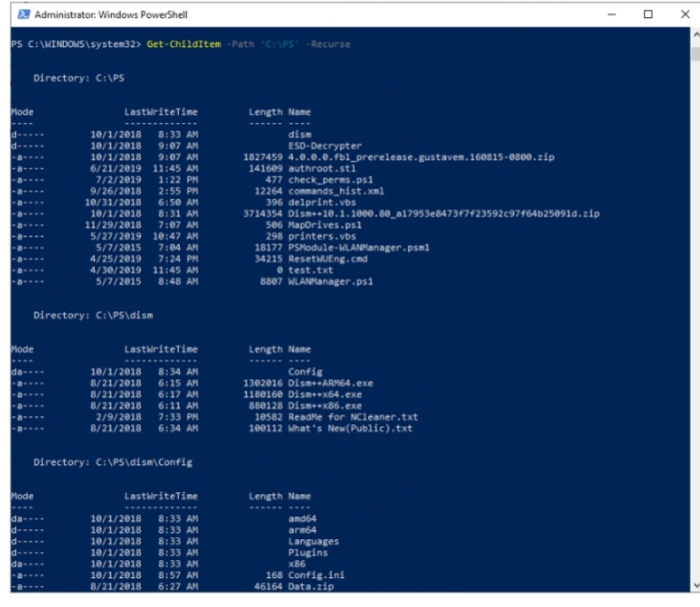Click the arm64 folder name

(x=303, y=530)
